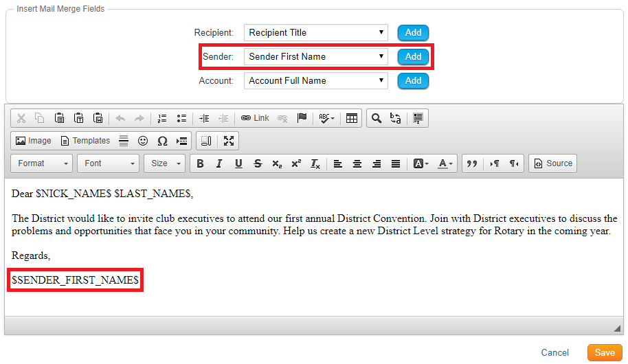This screenshot has height=364, width=628.
Task: Expand the Size dropdown
Action: 164,163
